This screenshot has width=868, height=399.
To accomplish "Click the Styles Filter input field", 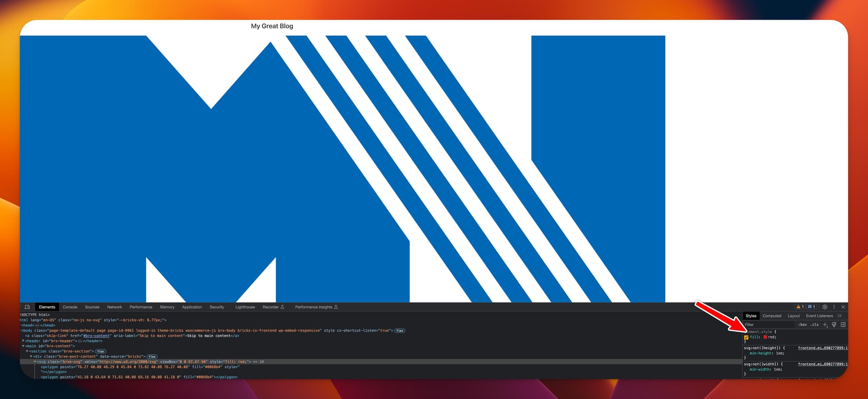I will click(769, 324).
